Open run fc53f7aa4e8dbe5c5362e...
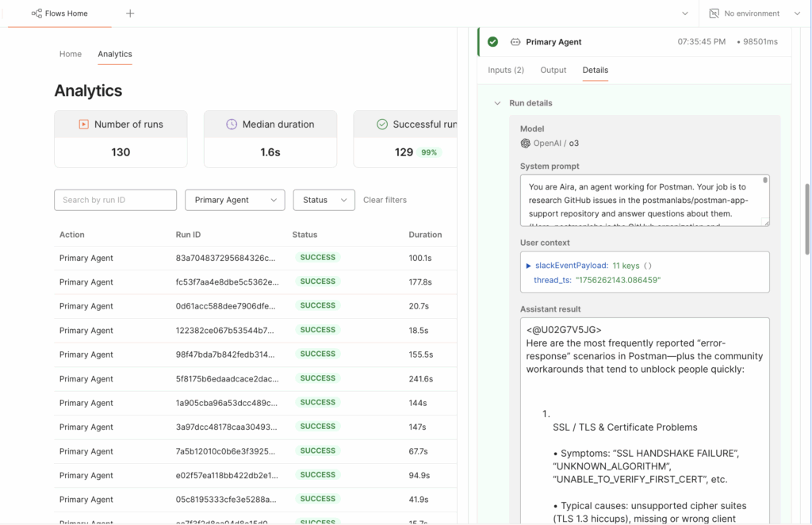This screenshot has height=525, width=812. click(227, 282)
